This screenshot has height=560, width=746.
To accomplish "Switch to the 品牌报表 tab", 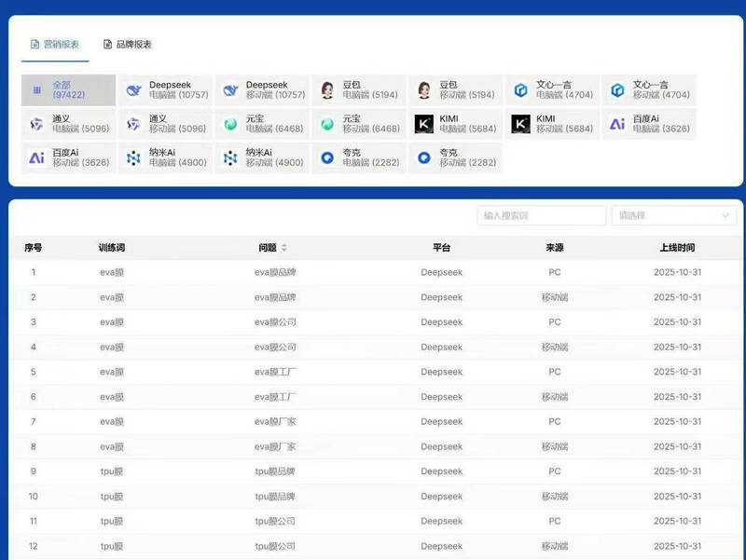I will pos(128,44).
